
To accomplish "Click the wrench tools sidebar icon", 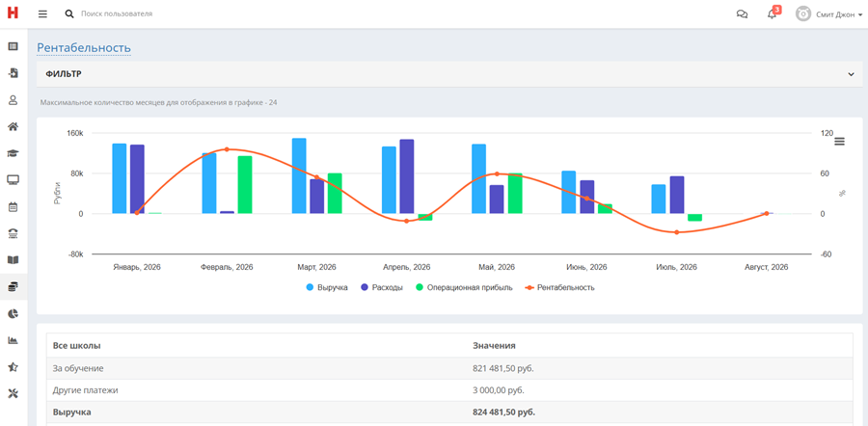I will click(14, 394).
